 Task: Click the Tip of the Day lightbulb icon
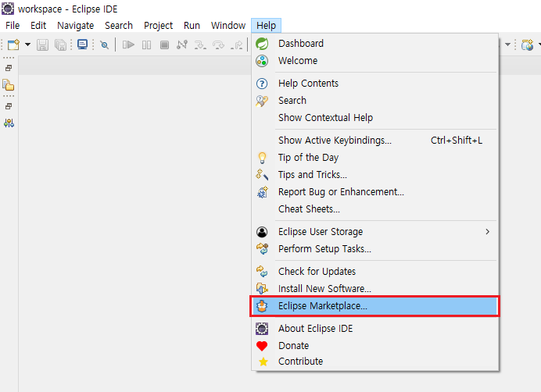point(262,158)
